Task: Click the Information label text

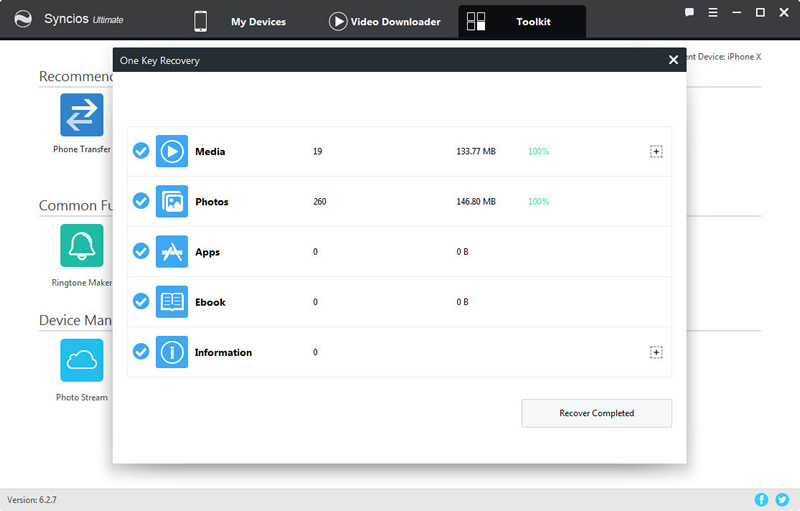Action: 223,352
